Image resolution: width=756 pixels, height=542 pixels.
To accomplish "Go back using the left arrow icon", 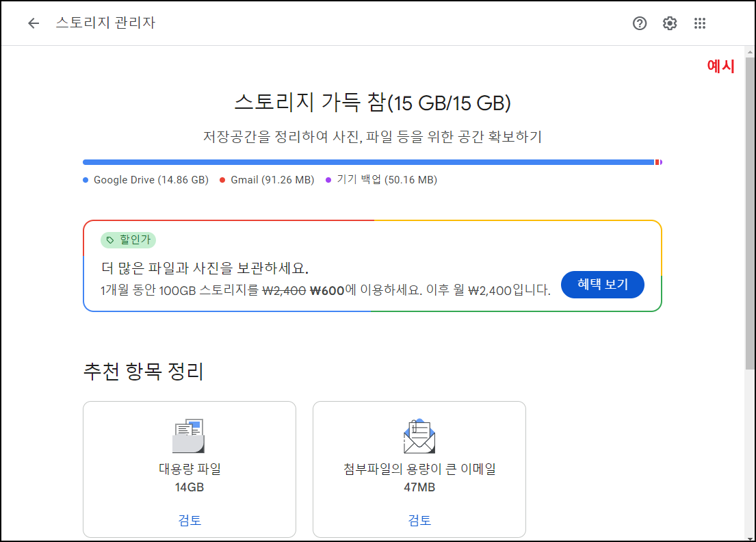I will (34, 23).
